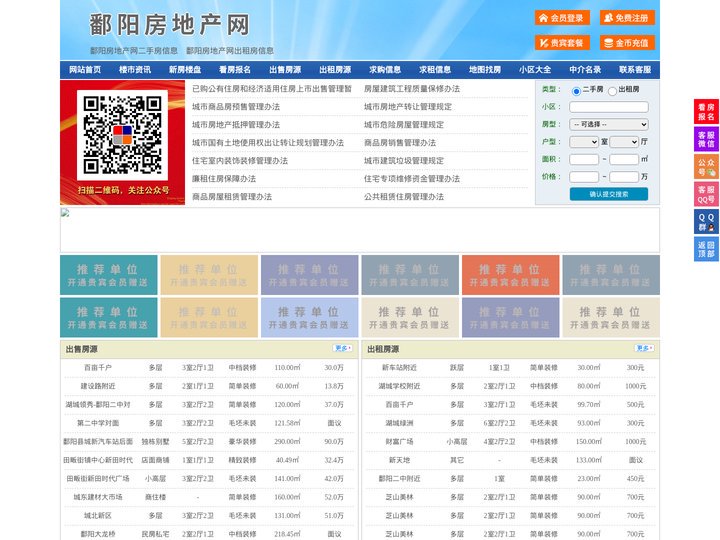Focus the 小区 input field
Screen dimensions: 720x540
[x=609, y=107]
